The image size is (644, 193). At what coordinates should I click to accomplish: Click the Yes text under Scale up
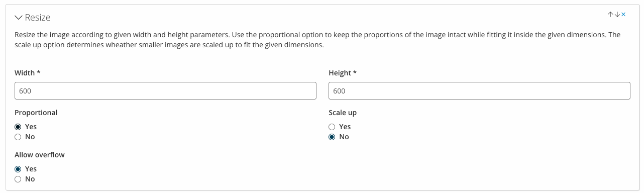pyautogui.click(x=345, y=127)
